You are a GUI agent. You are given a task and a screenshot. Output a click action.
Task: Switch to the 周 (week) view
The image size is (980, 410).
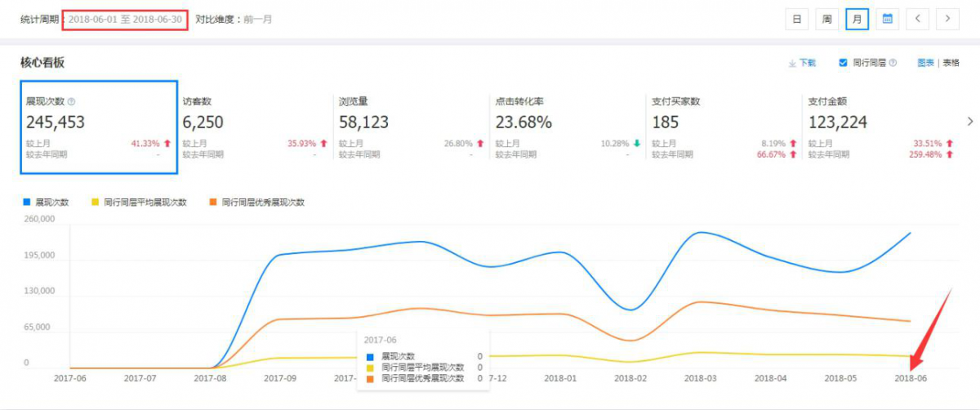tap(826, 19)
